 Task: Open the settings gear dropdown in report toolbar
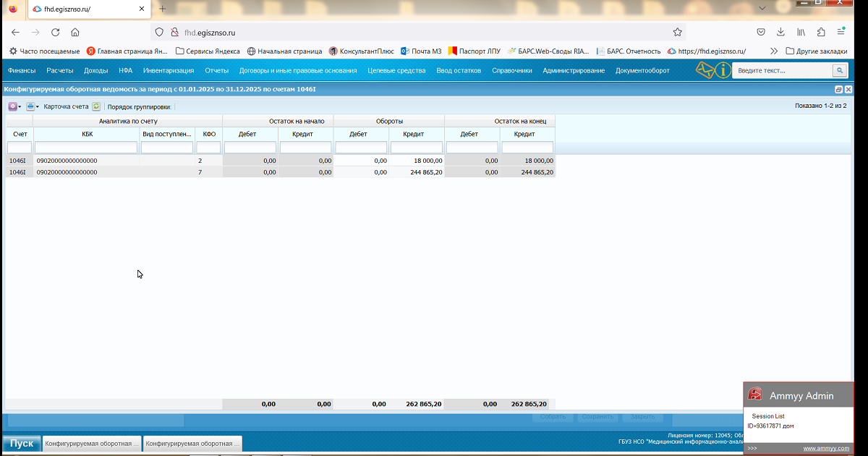point(14,106)
